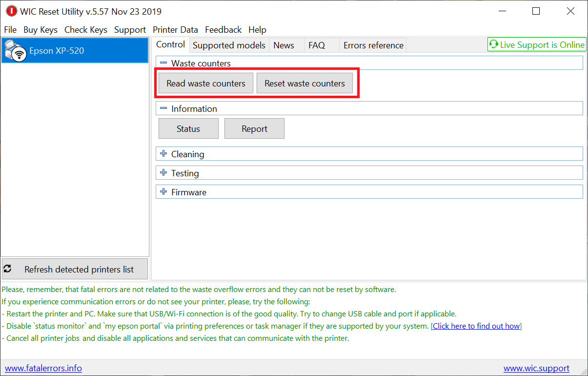Open the Support menu
Screen dimensions: 588x376
[x=130, y=30]
